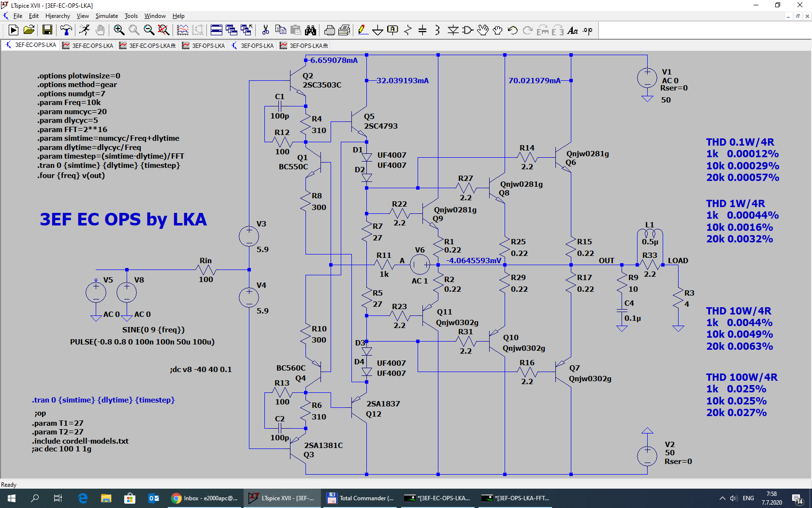Open the View menu

(83, 16)
